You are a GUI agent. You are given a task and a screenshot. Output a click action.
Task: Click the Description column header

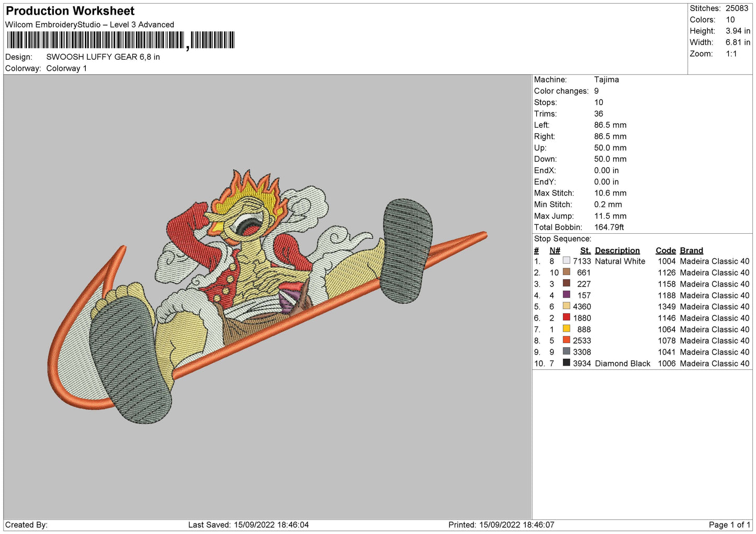pos(617,251)
